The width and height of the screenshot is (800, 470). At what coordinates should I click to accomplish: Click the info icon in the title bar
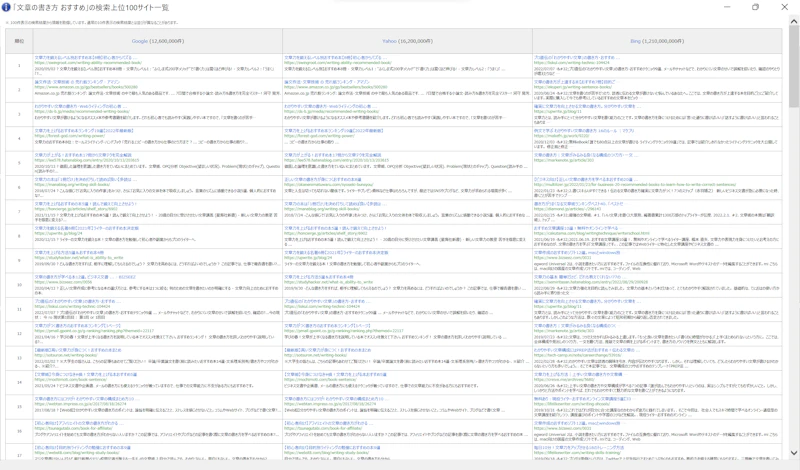(x=6, y=7)
